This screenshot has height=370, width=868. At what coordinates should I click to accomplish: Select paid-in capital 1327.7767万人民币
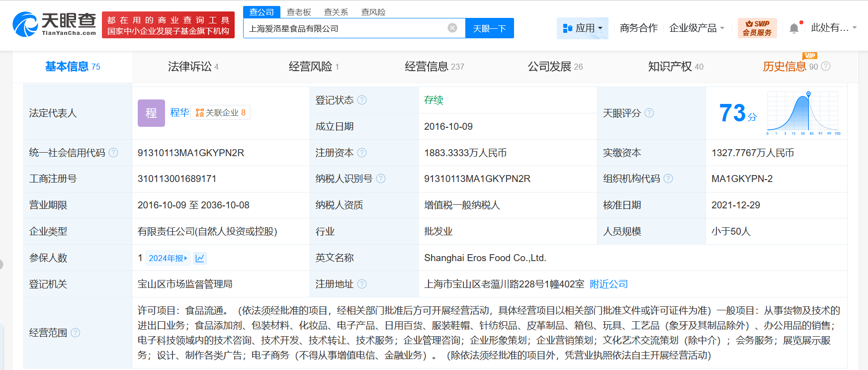point(753,153)
